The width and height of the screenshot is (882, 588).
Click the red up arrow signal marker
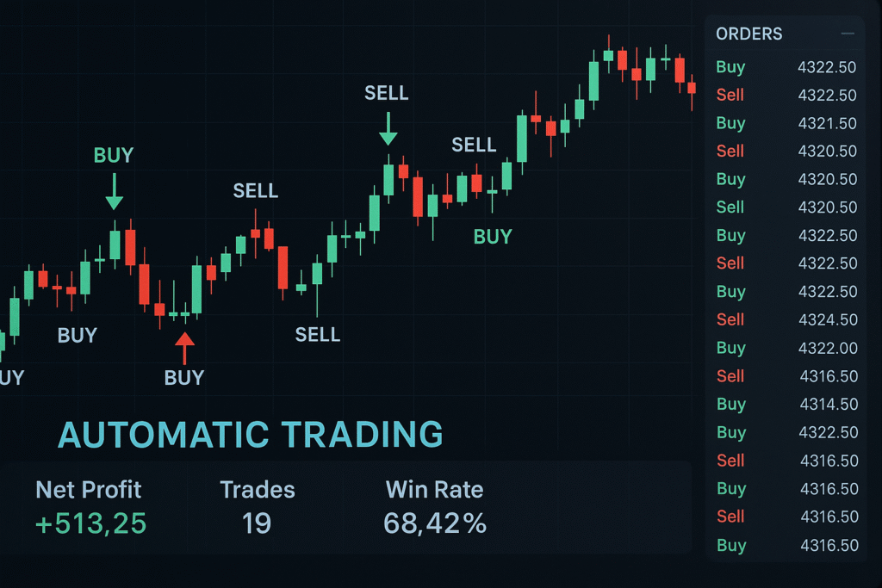184,349
